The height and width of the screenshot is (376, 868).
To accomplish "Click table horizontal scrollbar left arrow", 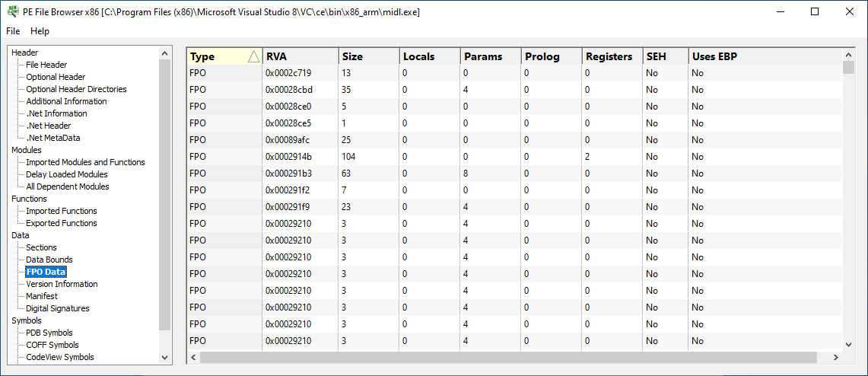I will tap(193, 358).
